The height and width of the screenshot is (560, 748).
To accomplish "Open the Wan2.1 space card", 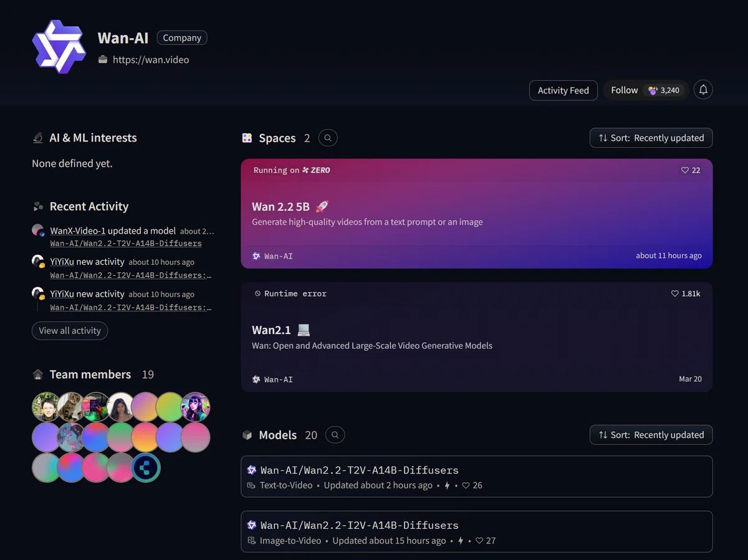I will click(477, 337).
